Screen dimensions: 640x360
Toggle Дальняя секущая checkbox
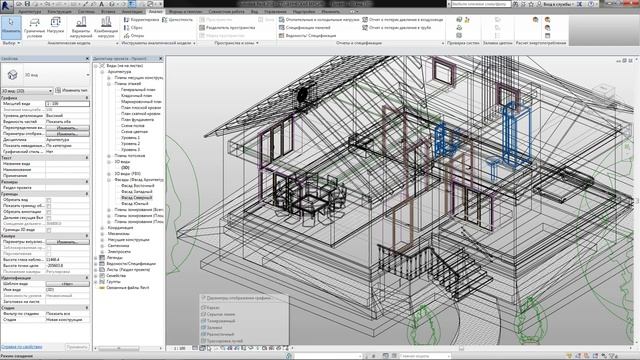coord(49,218)
